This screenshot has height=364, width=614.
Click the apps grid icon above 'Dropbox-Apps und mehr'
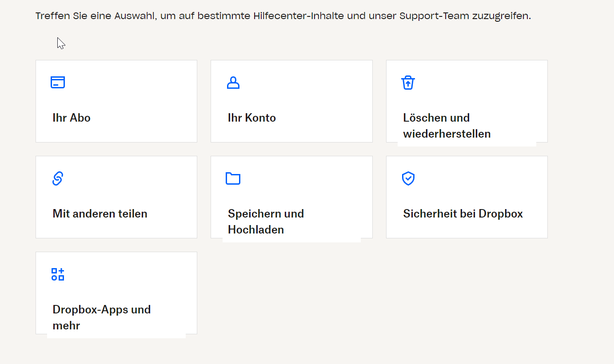click(57, 274)
